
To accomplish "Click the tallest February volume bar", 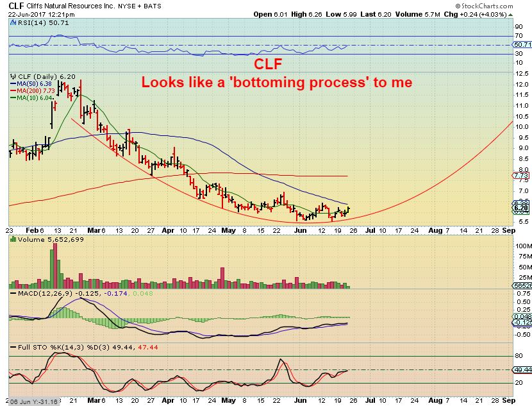I will 55,266.
